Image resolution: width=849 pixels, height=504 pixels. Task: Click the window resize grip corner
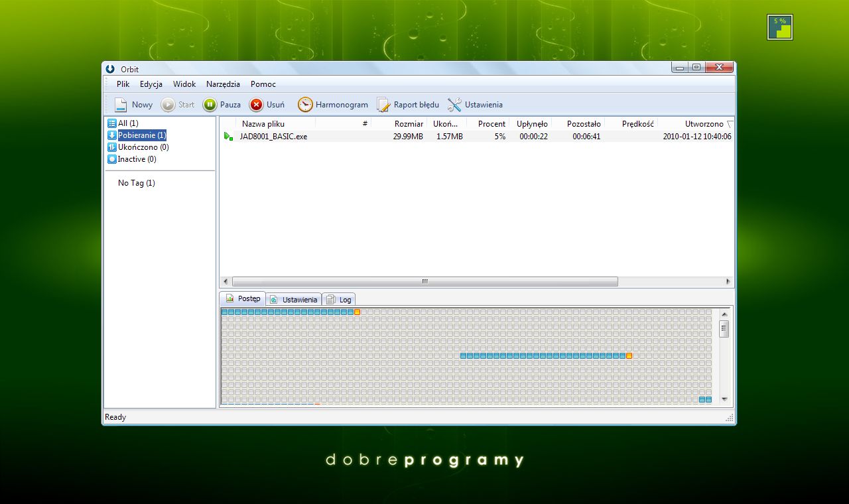click(730, 418)
